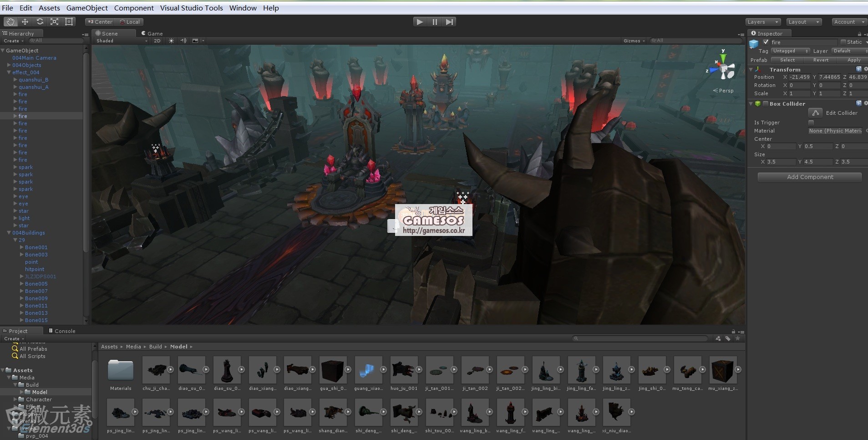
Task: Select the Rect transform tool
Action: 69,21
